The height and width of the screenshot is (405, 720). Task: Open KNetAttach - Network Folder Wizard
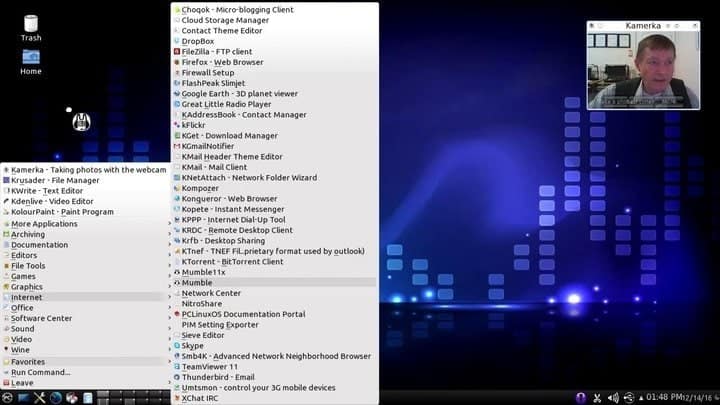pyautogui.click(x=275, y=177)
